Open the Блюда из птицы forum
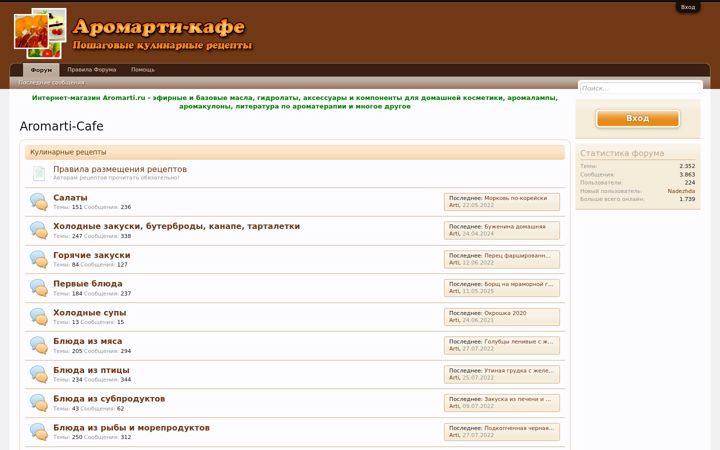The image size is (720, 450). [91, 370]
